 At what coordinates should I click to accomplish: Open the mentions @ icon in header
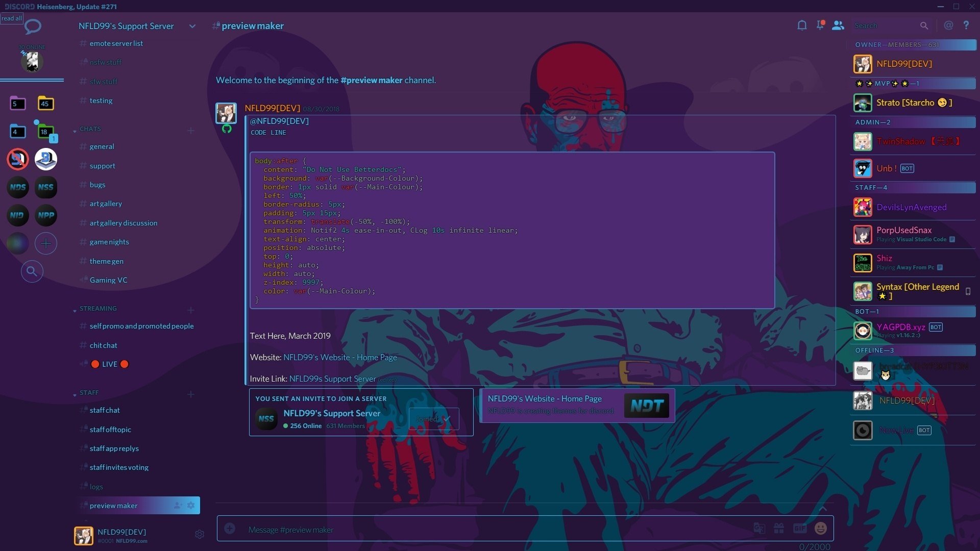pos(948,25)
